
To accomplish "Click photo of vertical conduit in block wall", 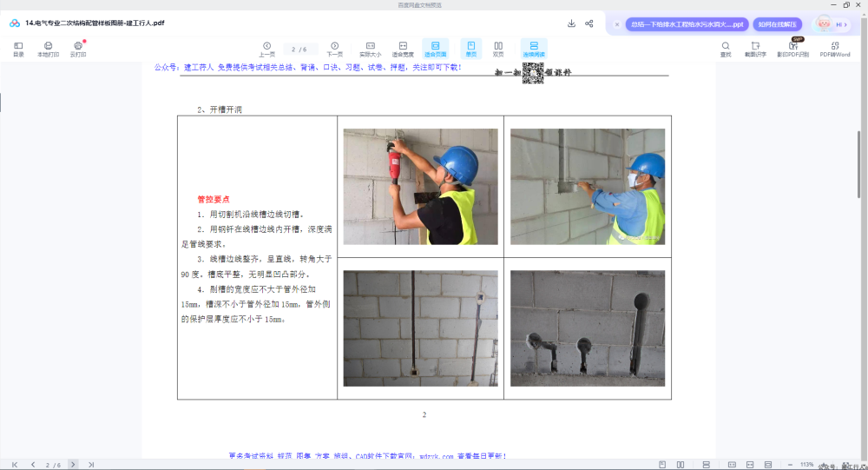I will pyautogui.click(x=420, y=328).
